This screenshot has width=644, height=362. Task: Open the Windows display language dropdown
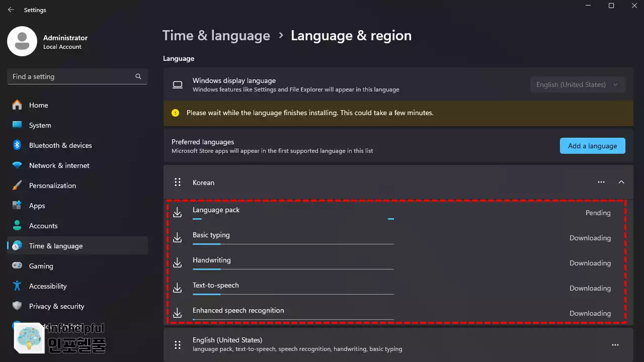[x=578, y=84]
